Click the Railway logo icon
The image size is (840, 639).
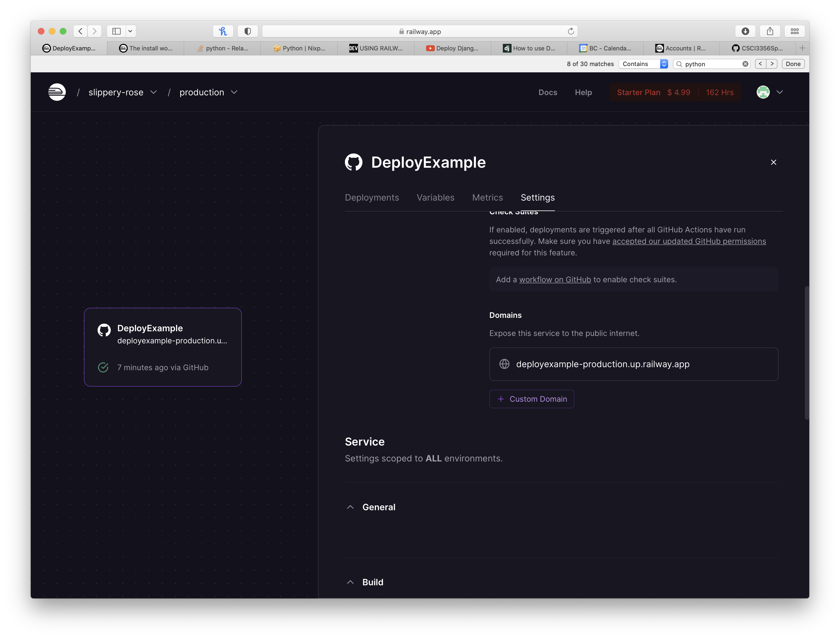(57, 92)
